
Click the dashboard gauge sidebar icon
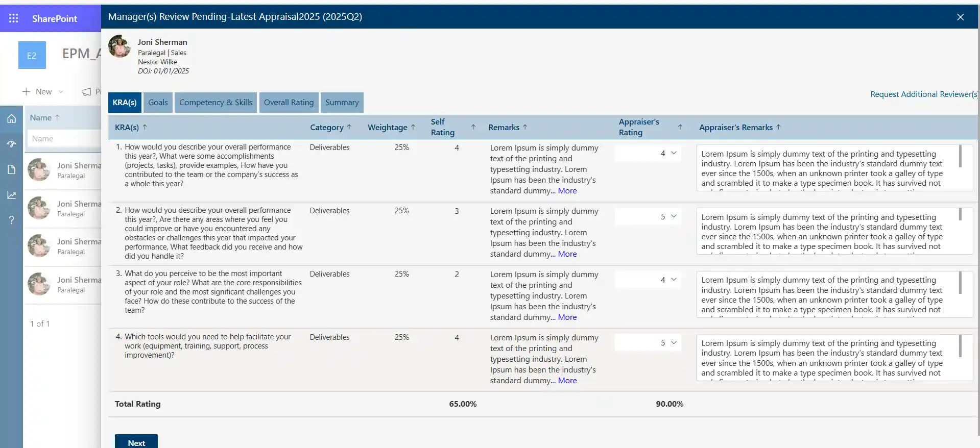[x=11, y=144]
